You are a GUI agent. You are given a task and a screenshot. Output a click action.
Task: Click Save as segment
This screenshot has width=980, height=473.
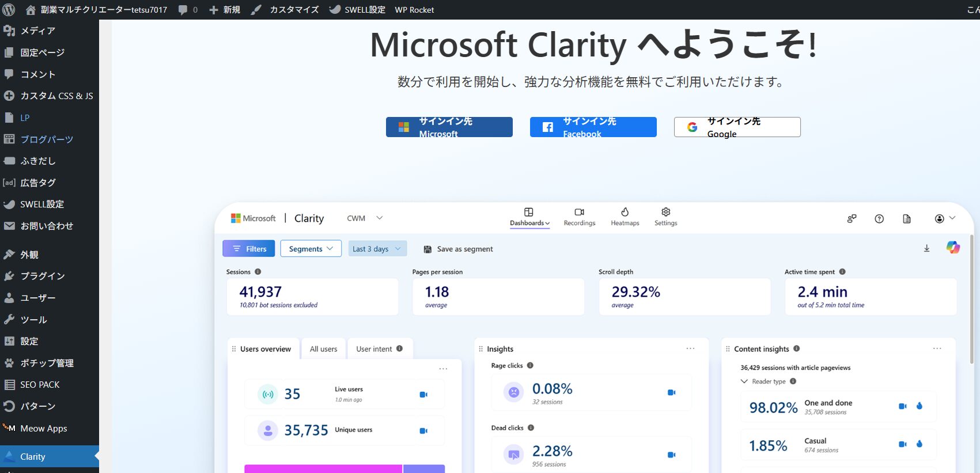(x=459, y=249)
